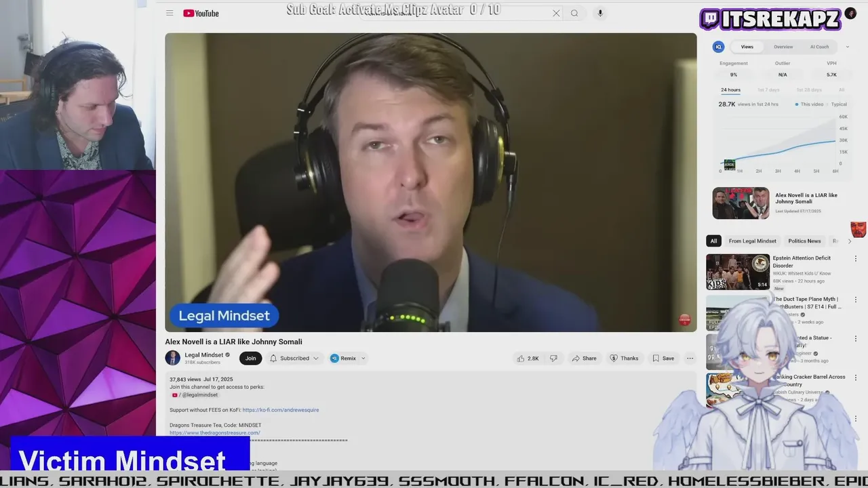Open the Duct Tape Plane Myth title
This screenshot has height=488, width=868.
tap(807, 302)
